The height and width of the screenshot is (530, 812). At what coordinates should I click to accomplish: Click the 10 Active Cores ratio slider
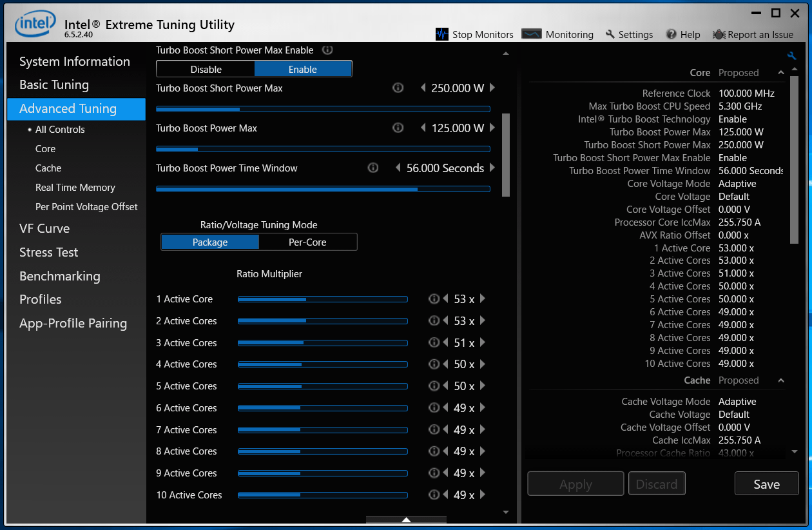click(x=323, y=495)
